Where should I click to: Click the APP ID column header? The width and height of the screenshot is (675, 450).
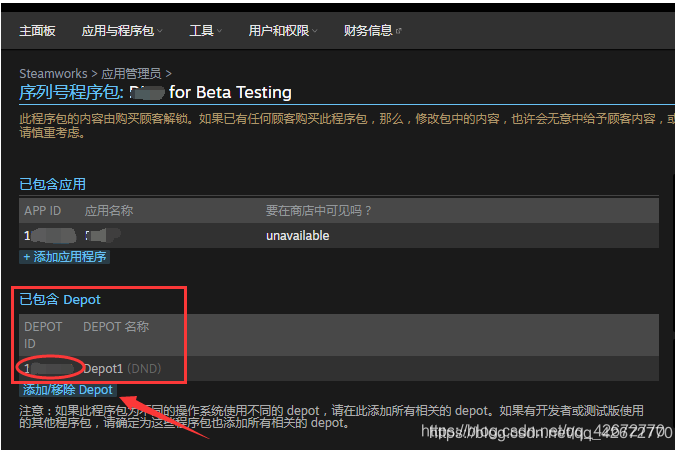point(43,211)
